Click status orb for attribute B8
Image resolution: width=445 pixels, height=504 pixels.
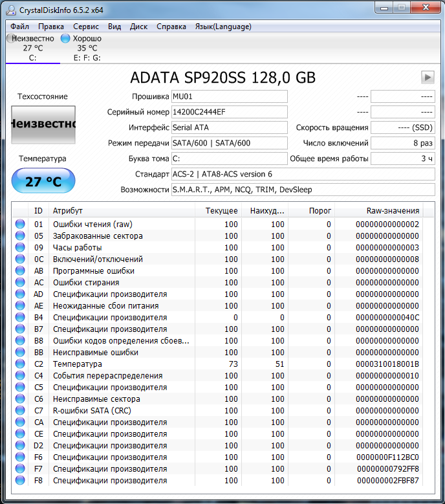pos(20,340)
